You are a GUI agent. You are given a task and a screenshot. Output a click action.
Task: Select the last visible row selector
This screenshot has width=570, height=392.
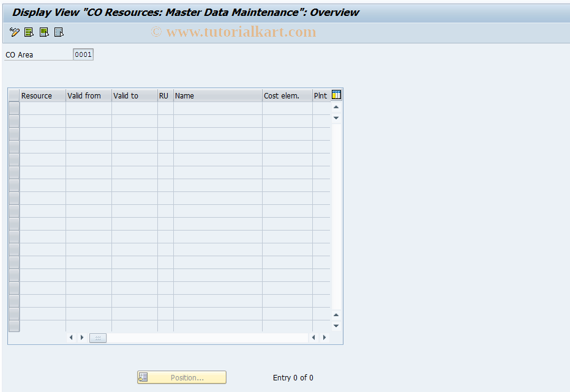13,327
